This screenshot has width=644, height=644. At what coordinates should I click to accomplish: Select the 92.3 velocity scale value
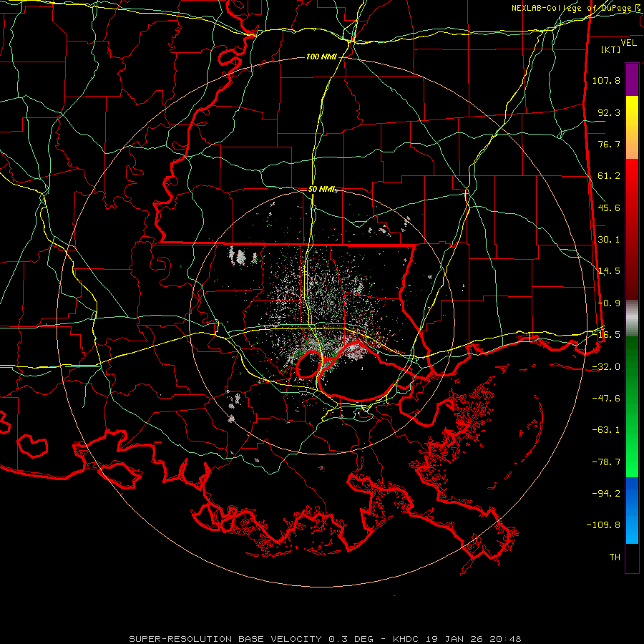coord(609,112)
